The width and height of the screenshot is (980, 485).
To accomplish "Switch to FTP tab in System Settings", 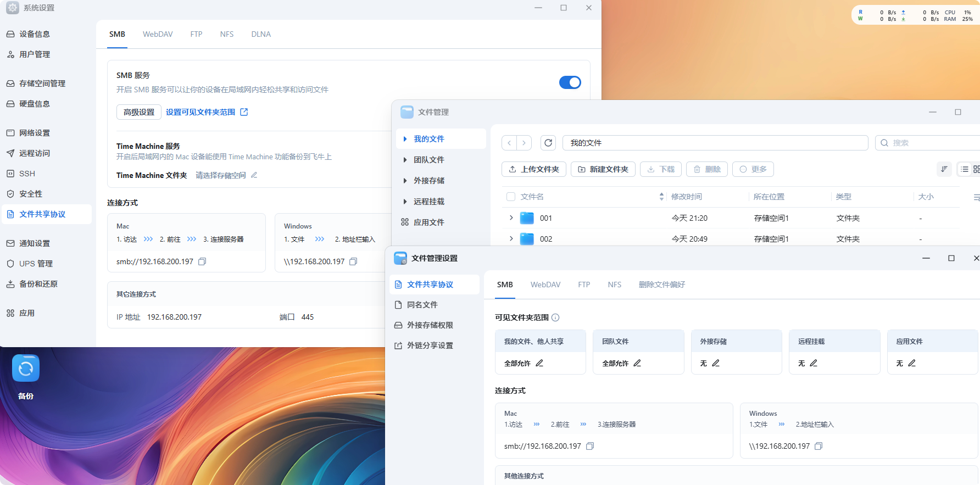I will 196,34.
